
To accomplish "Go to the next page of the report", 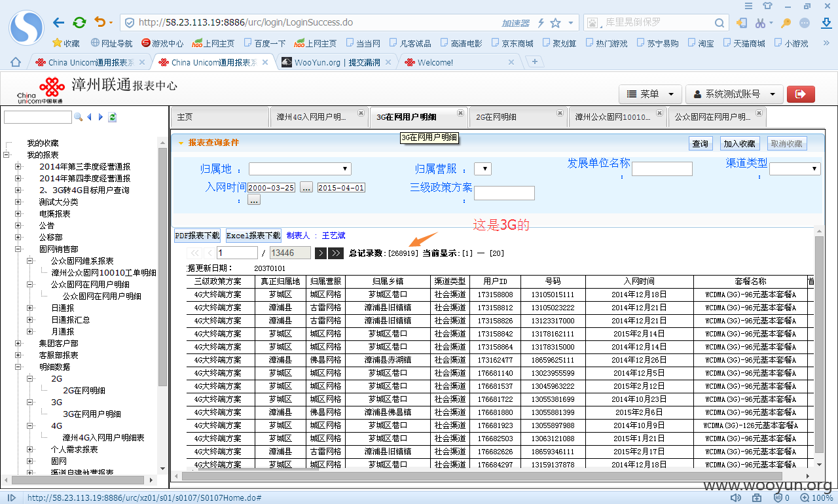I will 321,253.
